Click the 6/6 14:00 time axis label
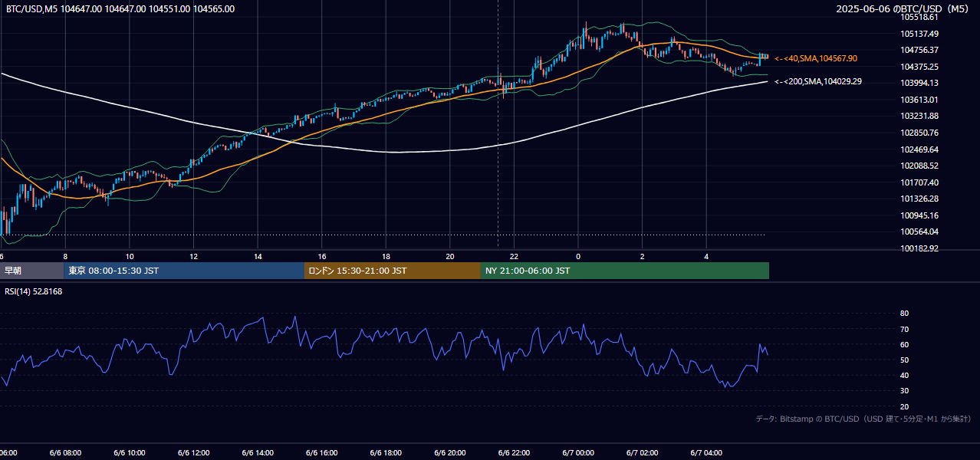980x460 pixels. [258, 453]
